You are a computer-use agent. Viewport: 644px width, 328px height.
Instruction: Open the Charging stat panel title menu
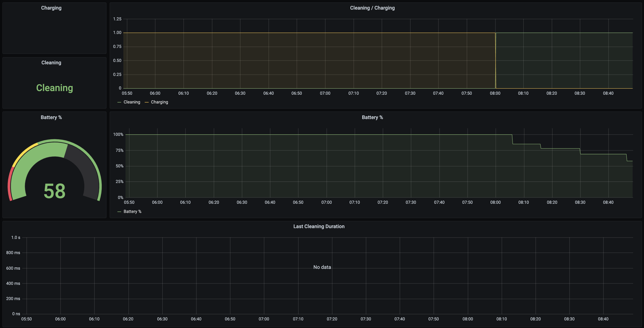click(x=51, y=8)
